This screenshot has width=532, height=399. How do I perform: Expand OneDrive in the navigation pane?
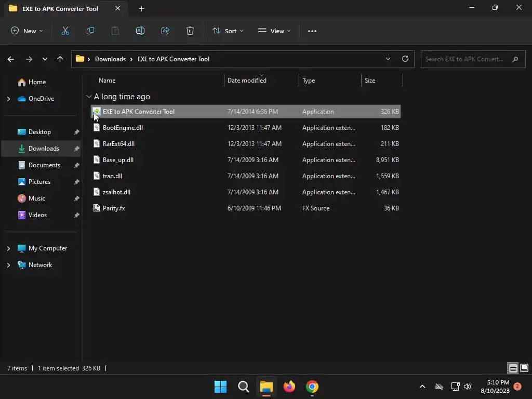point(8,99)
